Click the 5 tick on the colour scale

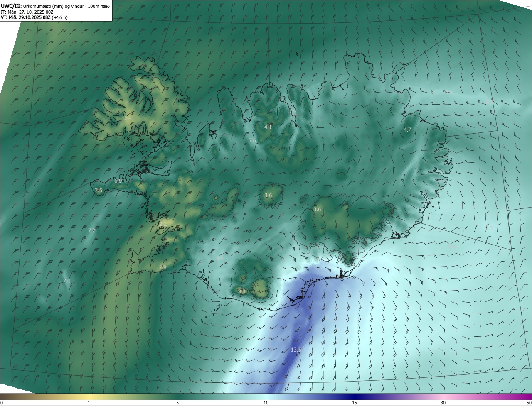coord(177,403)
